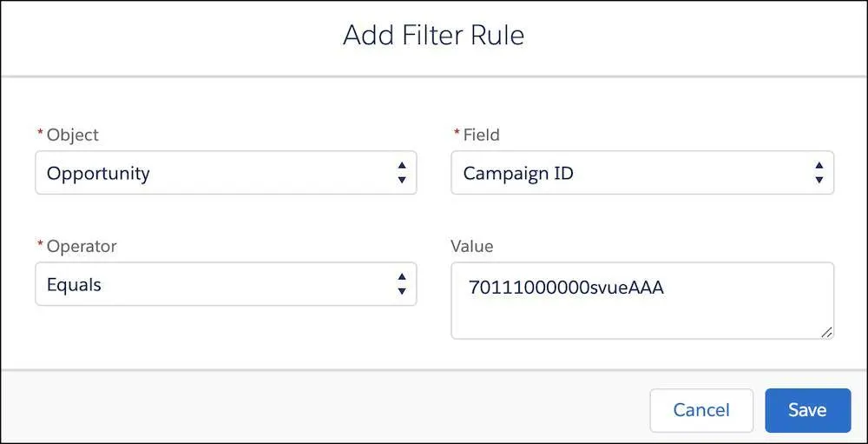This screenshot has width=868, height=444.
Task: Open the Field dropdown showing Campaign ID
Action: tap(642, 173)
